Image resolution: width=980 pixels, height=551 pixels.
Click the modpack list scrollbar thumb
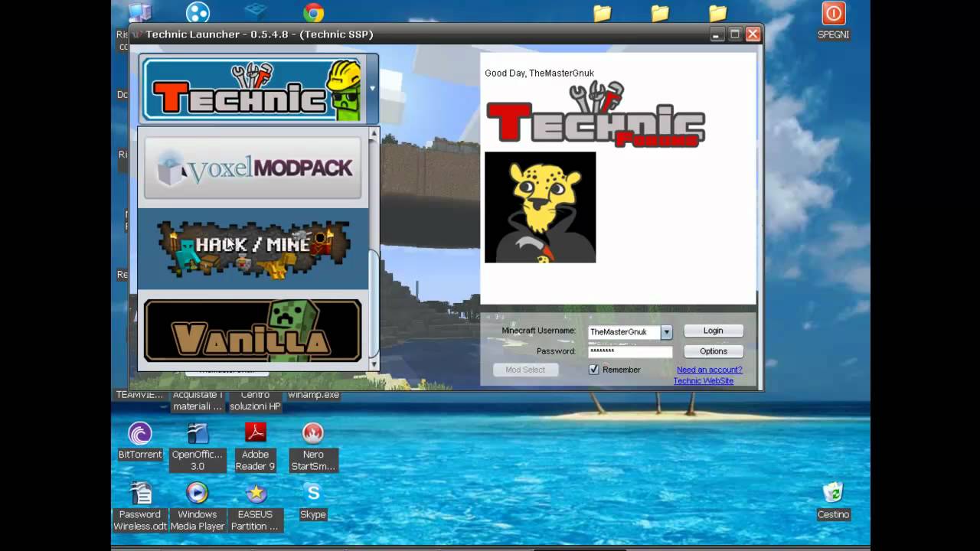(374, 304)
